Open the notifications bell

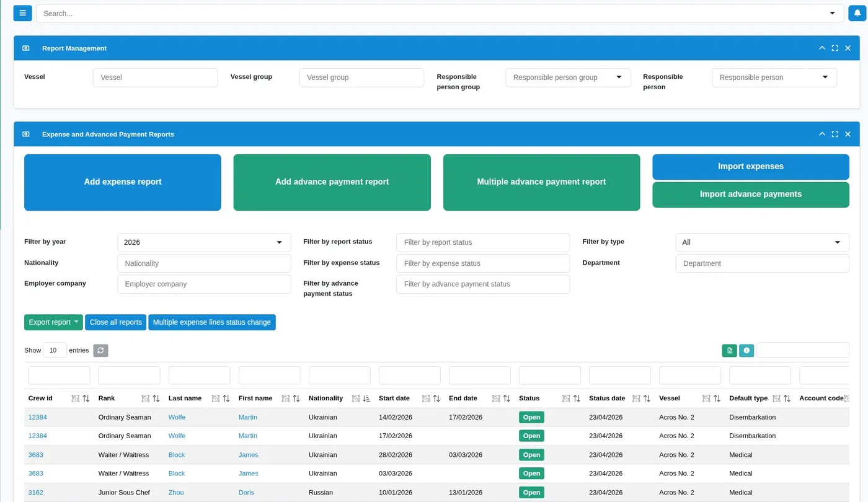click(x=857, y=13)
